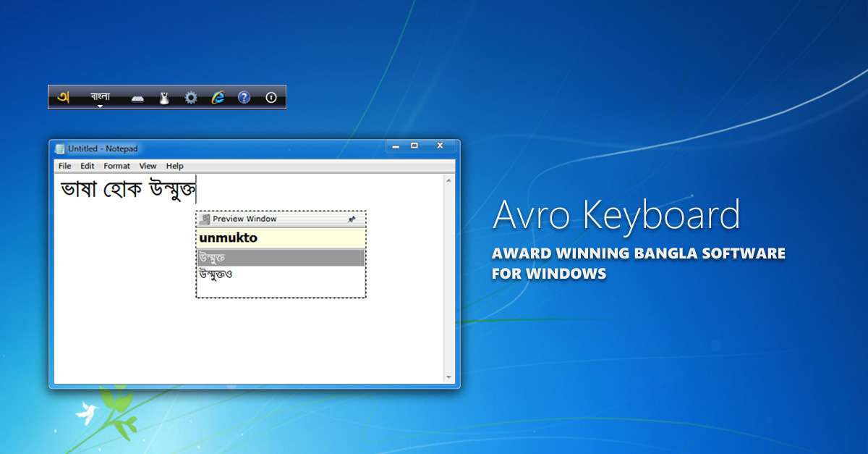The height and width of the screenshot is (454, 868).
Task: Click the Notepad scrollbar down arrow
Action: (448, 377)
